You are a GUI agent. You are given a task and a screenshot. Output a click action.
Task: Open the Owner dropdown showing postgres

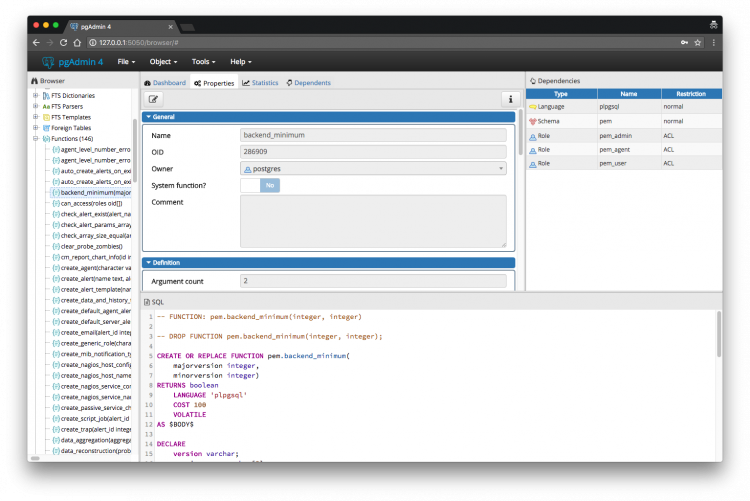point(373,169)
